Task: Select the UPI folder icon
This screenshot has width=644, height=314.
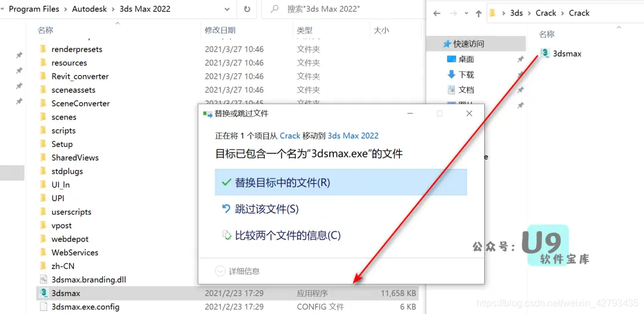Action: click(x=43, y=198)
